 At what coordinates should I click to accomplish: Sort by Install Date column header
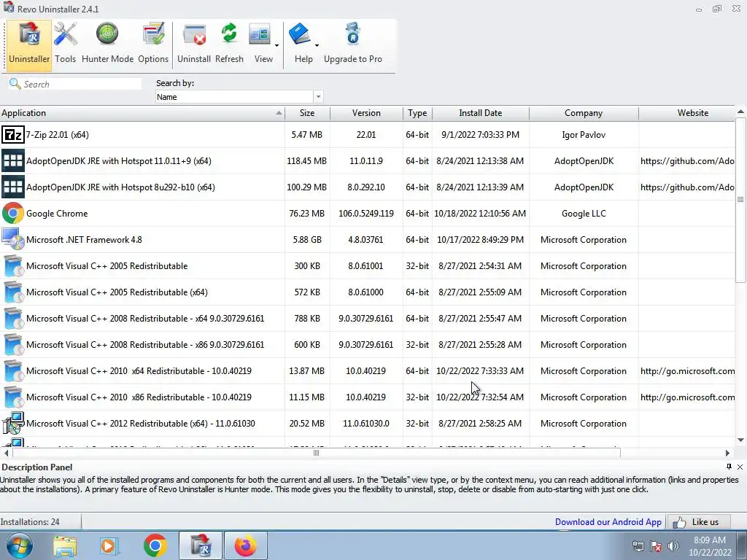[480, 113]
